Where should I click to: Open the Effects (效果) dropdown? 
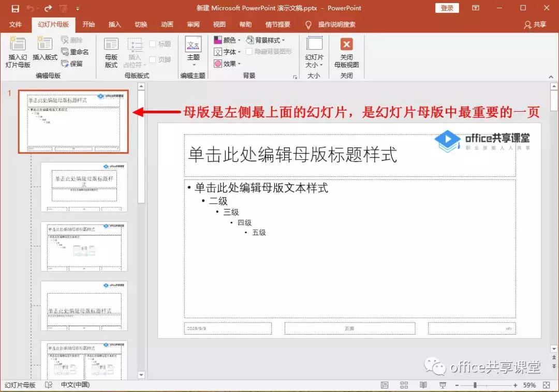click(x=227, y=64)
